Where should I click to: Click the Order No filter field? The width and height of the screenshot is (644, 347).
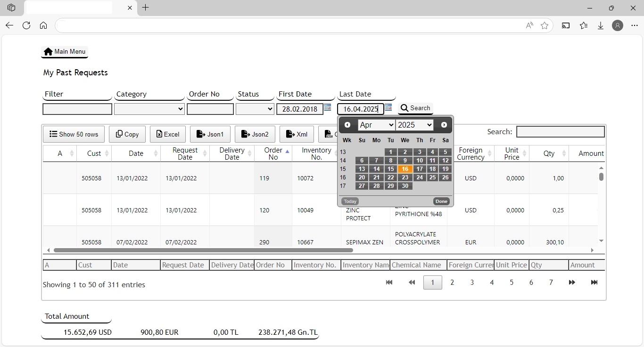210,109
